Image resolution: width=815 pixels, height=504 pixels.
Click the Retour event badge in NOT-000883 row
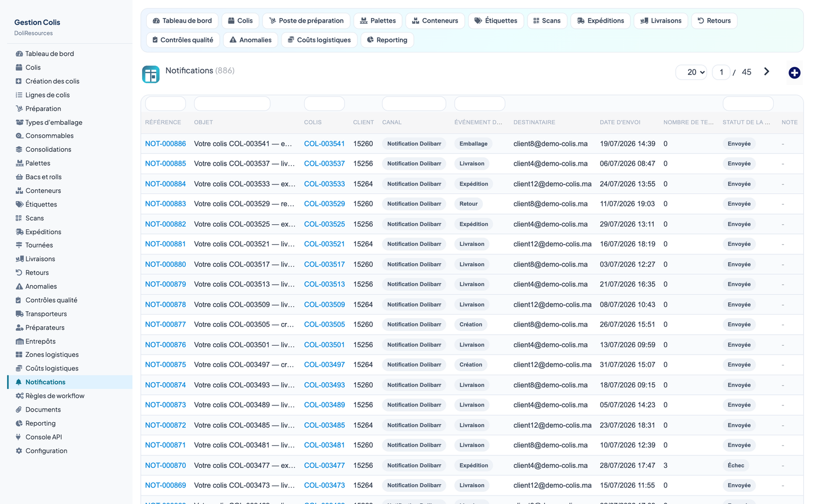pos(468,204)
